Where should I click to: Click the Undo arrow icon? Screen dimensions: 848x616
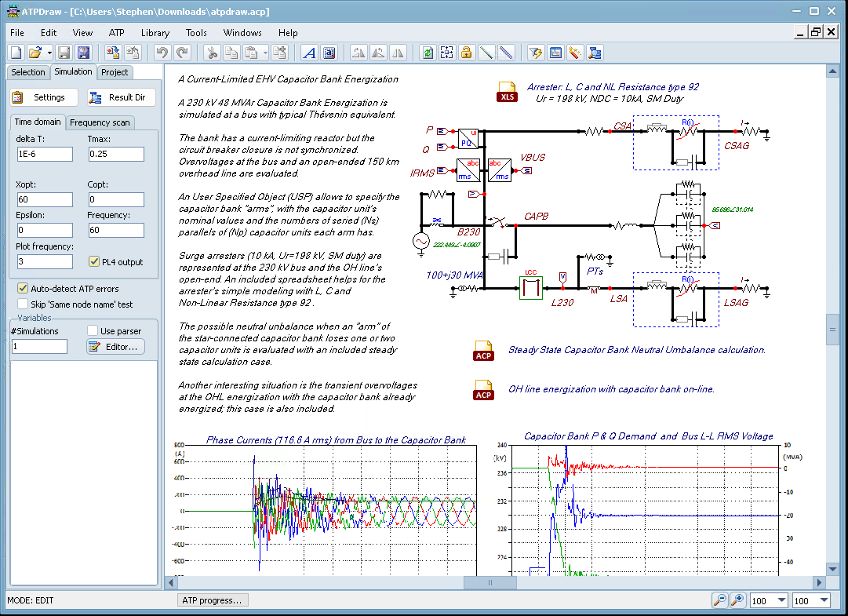162,53
